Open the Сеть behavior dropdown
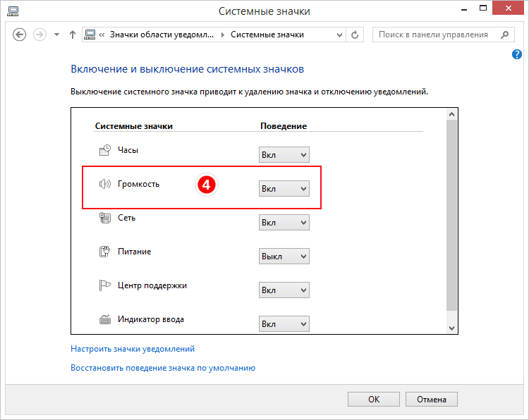529x420 pixels. tap(284, 223)
